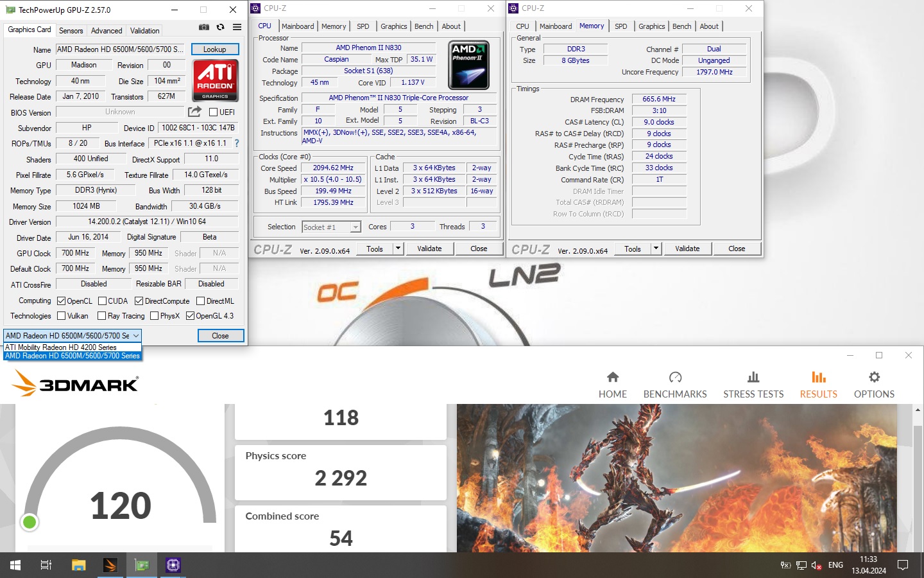Click the CPU-Z taskbar icon
924x578 pixels.
pyautogui.click(x=173, y=565)
